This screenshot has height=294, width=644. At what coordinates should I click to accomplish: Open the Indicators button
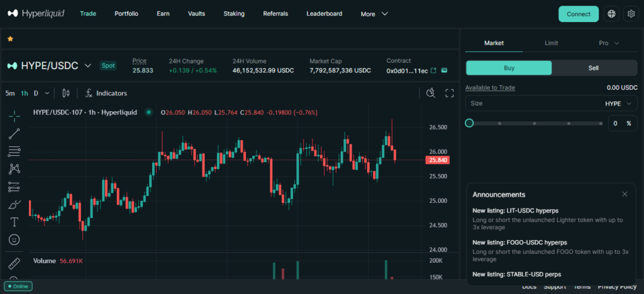coord(106,93)
